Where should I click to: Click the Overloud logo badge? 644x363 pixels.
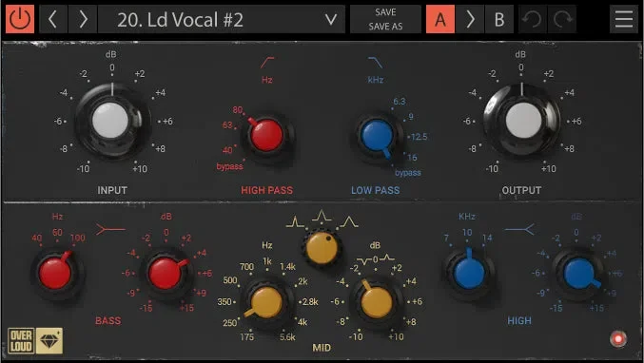21,340
